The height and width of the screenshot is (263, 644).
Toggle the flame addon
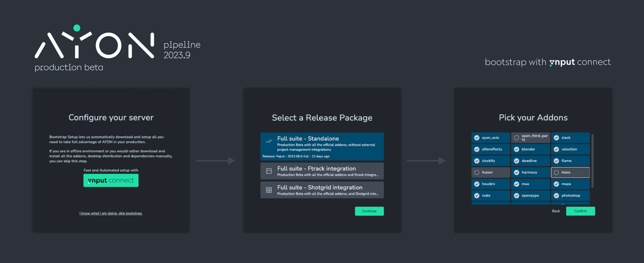point(570,161)
